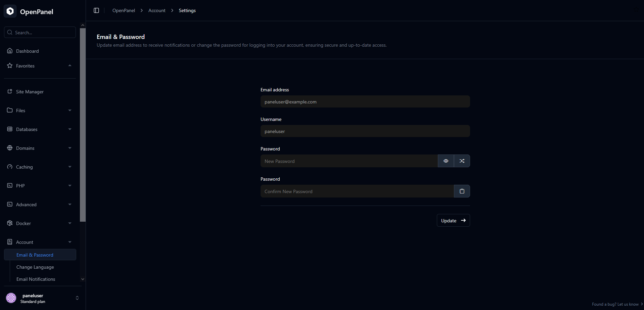Open Dashboard from the home icon
This screenshot has height=310, width=644.
[10, 51]
